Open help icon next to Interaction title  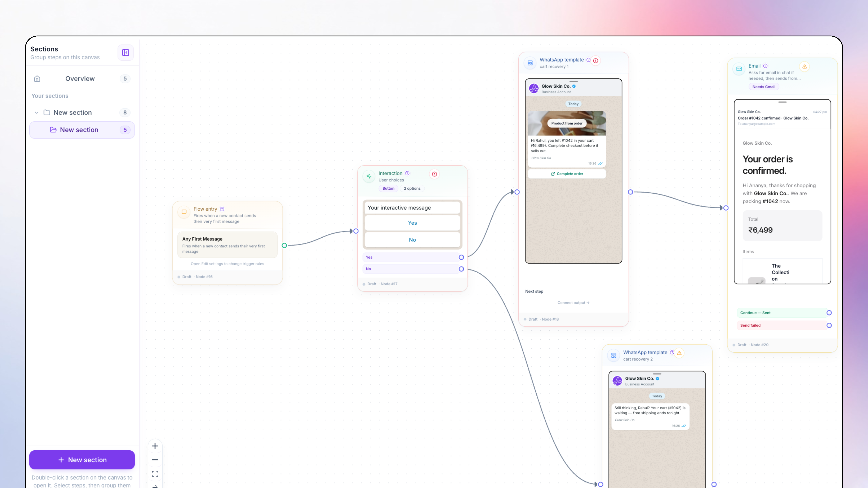(407, 174)
